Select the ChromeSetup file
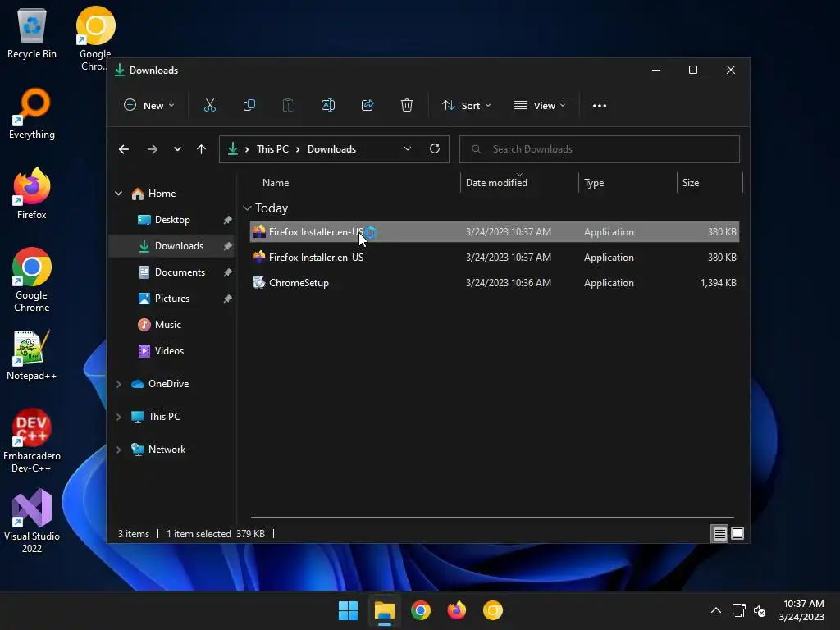The height and width of the screenshot is (630, 840). (x=495, y=283)
